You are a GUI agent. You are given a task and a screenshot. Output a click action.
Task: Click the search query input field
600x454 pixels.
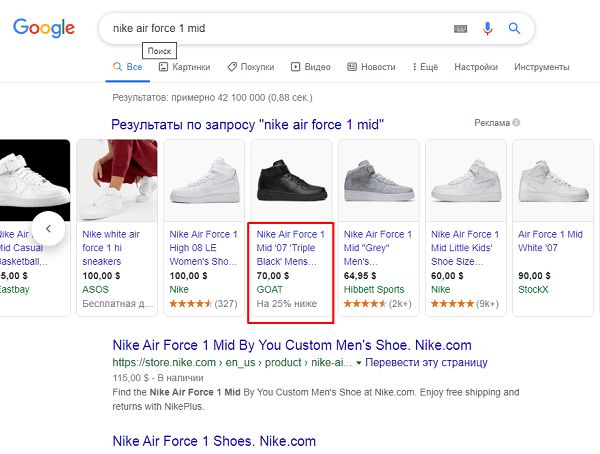(x=270, y=29)
